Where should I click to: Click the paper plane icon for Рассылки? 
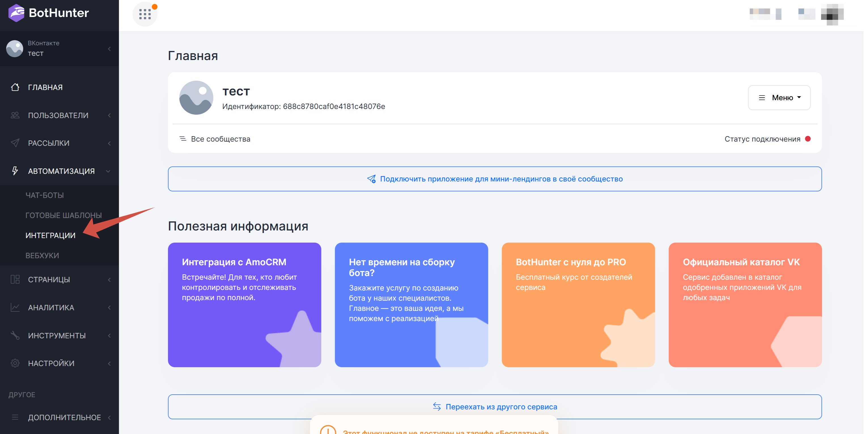pyautogui.click(x=15, y=143)
